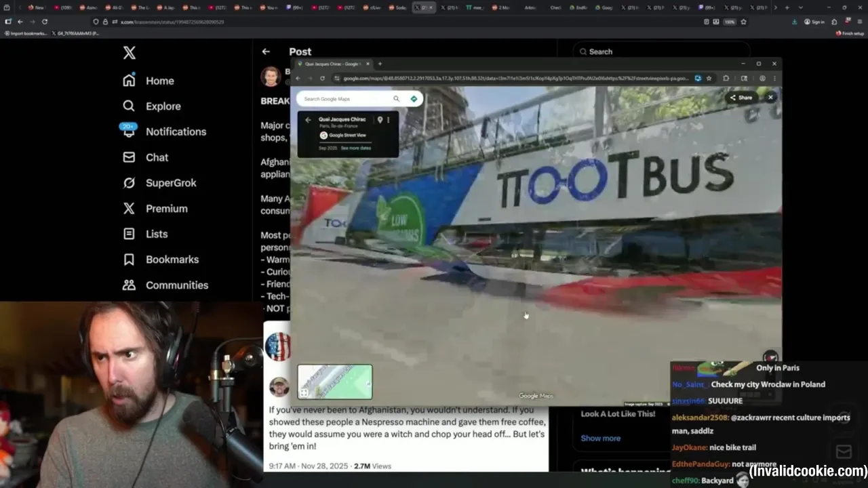Click Maps window back navigation arrow
The height and width of the screenshot is (488, 868).
click(298, 78)
